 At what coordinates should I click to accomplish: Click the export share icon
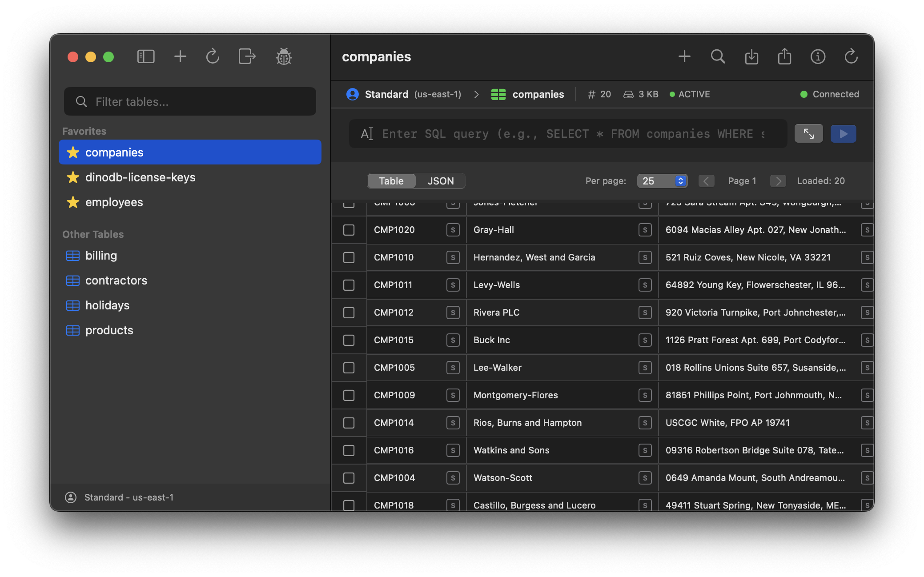coord(784,56)
